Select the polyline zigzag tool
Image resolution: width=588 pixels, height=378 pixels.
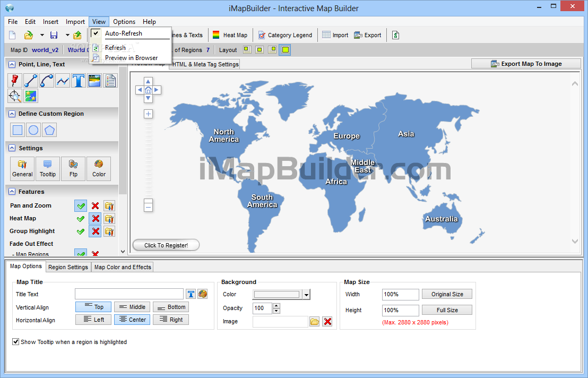click(x=63, y=81)
